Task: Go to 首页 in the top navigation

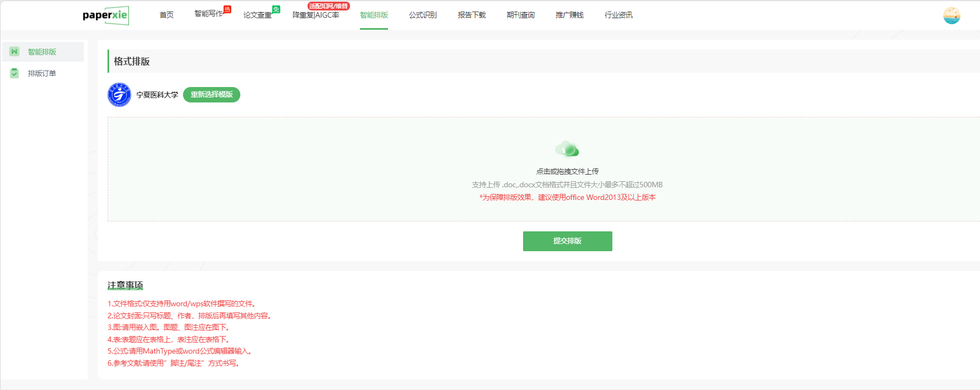Action: click(166, 15)
